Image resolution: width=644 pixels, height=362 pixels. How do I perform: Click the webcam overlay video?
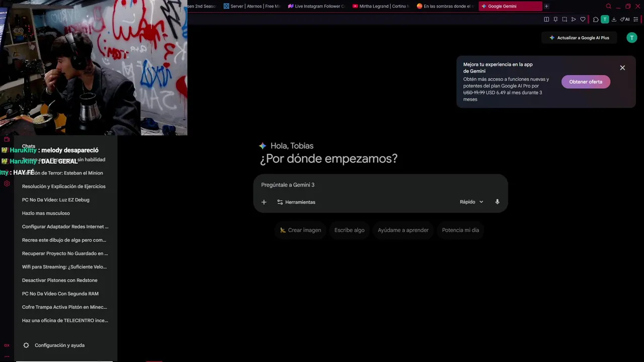(94, 68)
